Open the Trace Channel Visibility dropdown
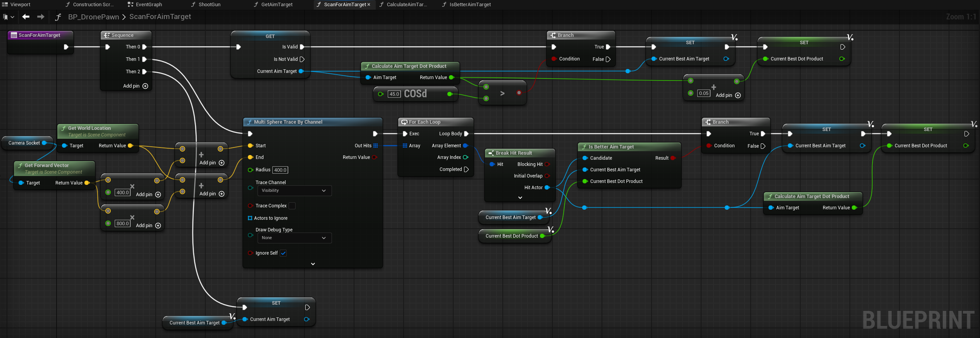 point(294,191)
